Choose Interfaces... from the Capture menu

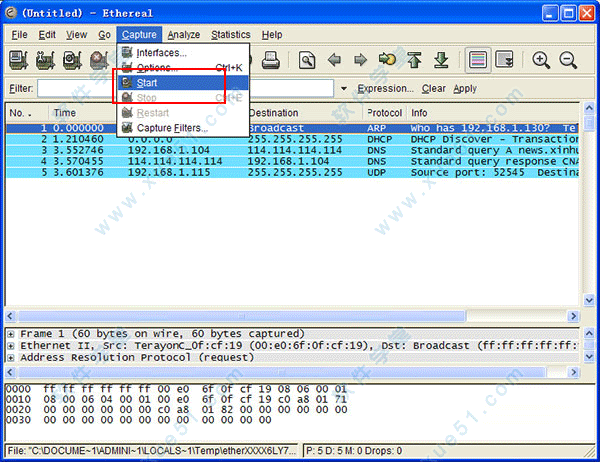pos(183,52)
